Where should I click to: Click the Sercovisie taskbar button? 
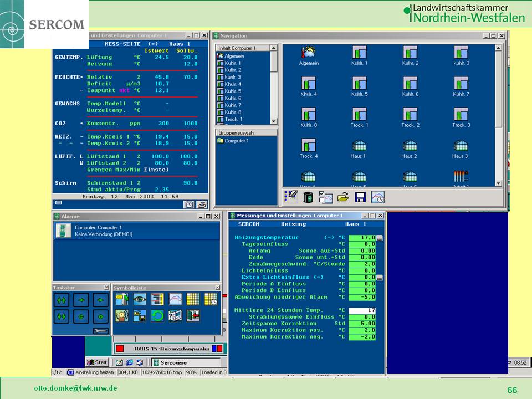(169, 362)
